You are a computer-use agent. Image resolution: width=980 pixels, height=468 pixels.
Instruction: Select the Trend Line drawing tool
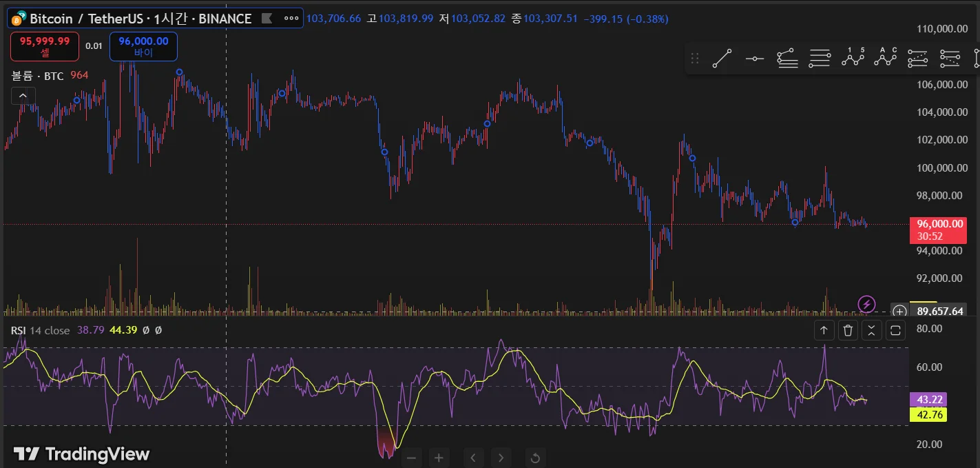722,59
